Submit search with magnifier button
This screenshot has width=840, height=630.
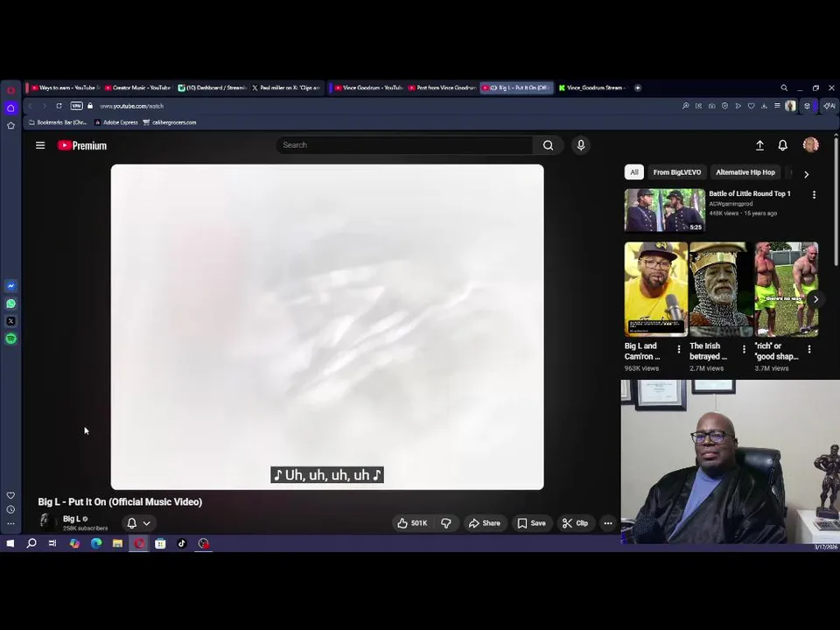coord(548,145)
